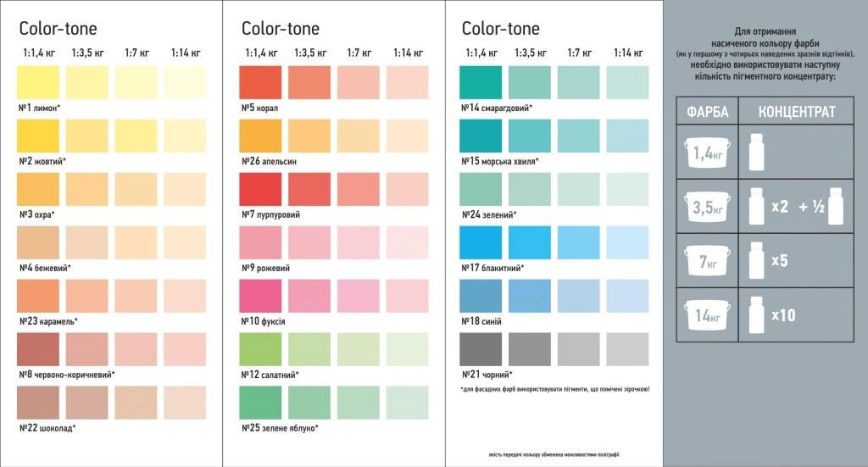The width and height of the screenshot is (868, 467).
Task: Select the most saturated №1 лимон swatch
Action: pyautogui.click(x=38, y=82)
